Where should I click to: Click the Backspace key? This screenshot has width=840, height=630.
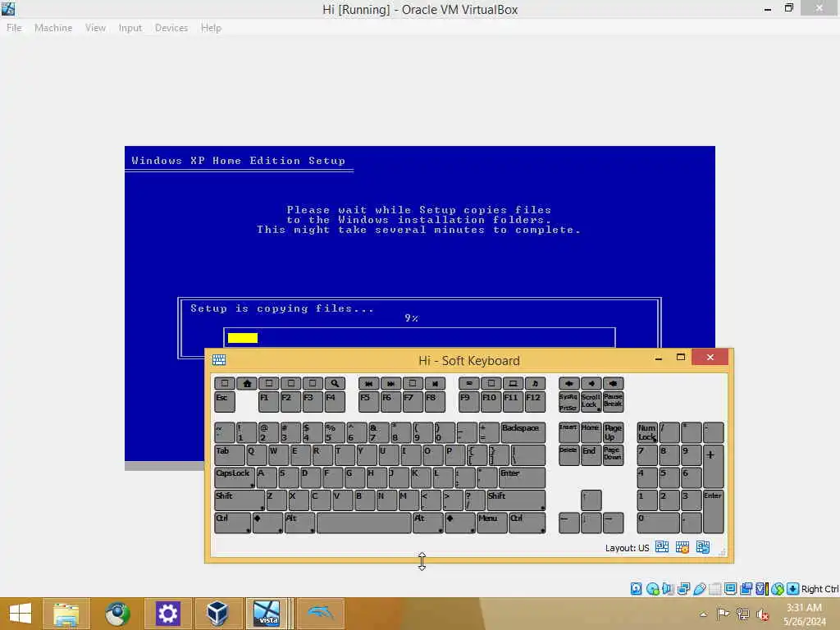523,432
